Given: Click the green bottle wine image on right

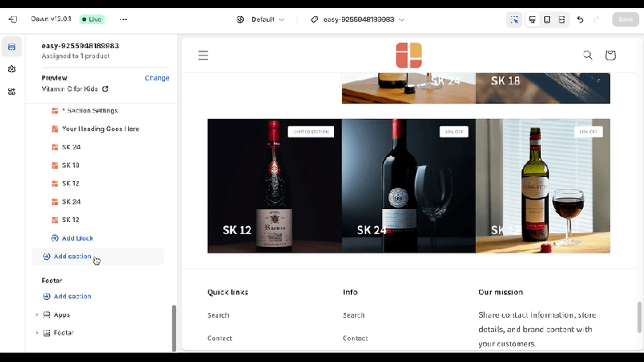Looking at the screenshot, I should click(x=543, y=186).
